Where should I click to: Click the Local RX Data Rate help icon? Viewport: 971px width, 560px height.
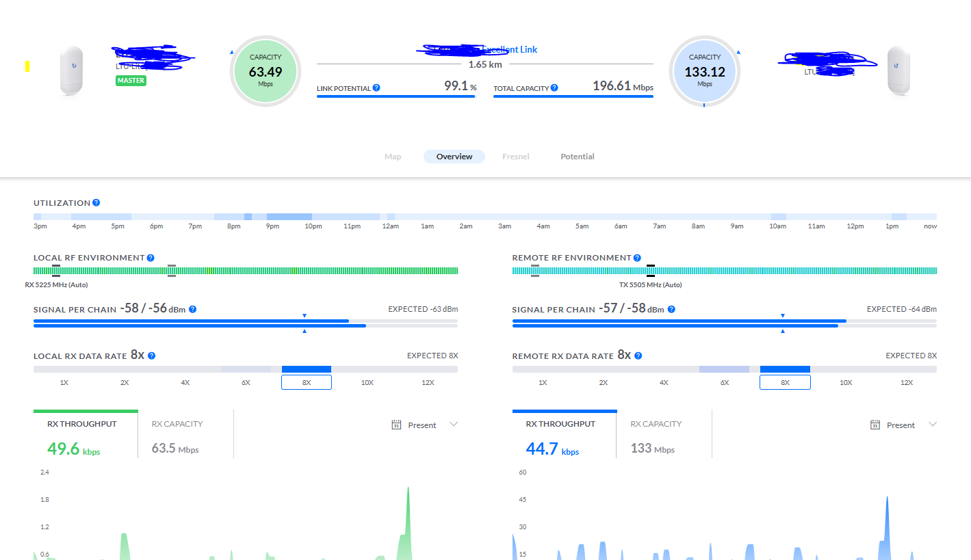152,356
